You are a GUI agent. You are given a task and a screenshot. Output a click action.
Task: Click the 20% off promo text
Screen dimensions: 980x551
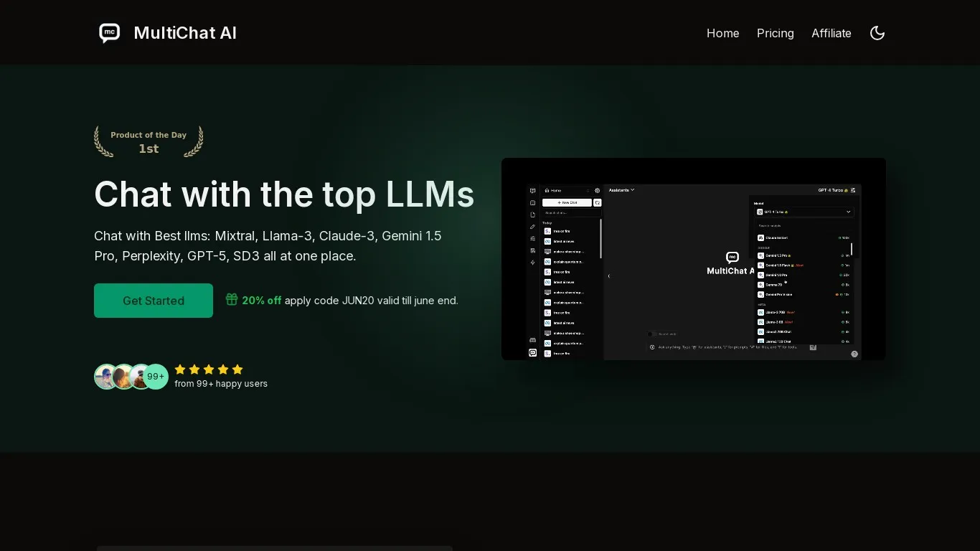coord(261,301)
